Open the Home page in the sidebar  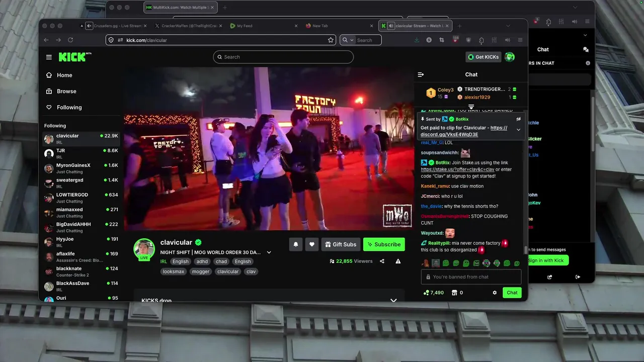click(64, 75)
